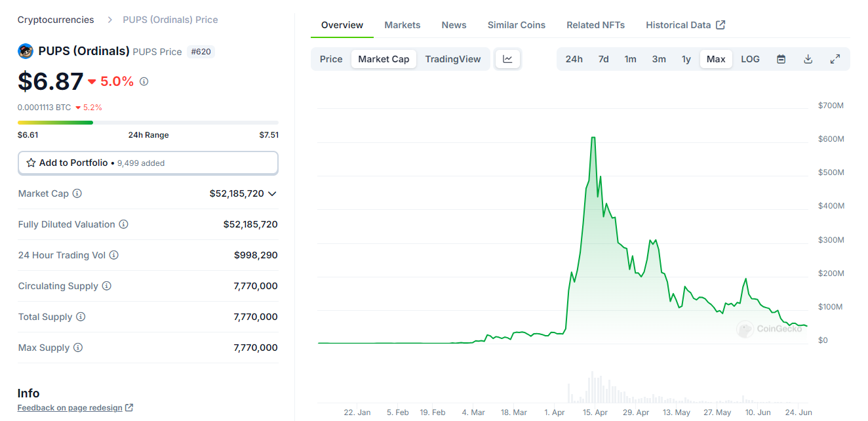Click the PUPS (Ordinals) Price breadcrumb
The height and width of the screenshot is (421, 868).
coord(170,20)
